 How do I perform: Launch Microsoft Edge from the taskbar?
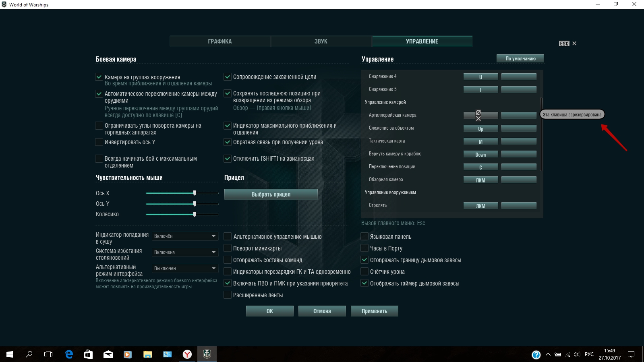[69, 354]
